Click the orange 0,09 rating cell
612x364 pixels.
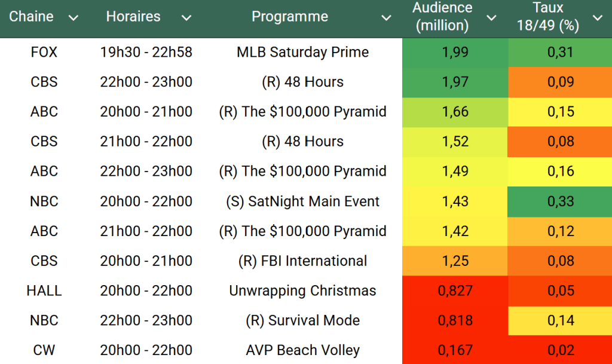560,82
